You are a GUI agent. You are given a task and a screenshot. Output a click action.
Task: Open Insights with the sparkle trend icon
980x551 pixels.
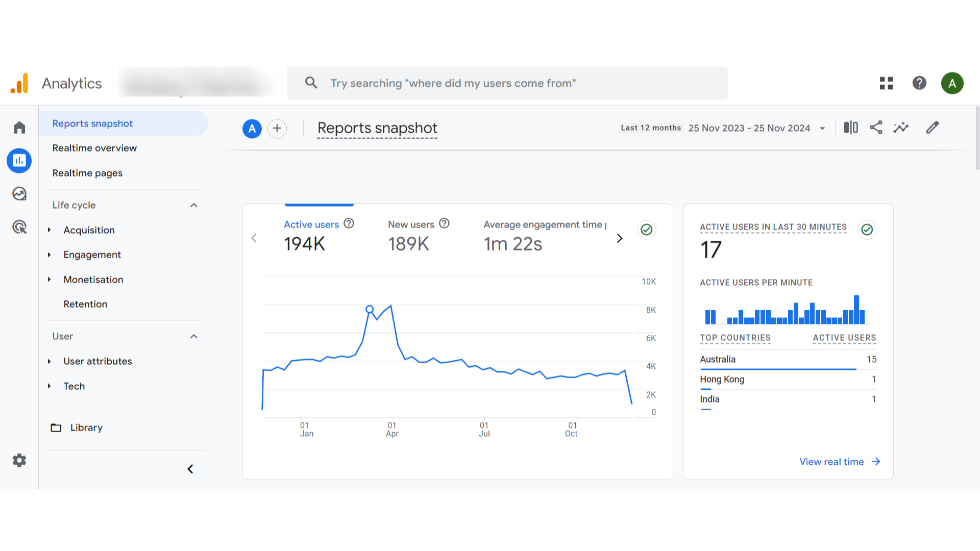(901, 128)
